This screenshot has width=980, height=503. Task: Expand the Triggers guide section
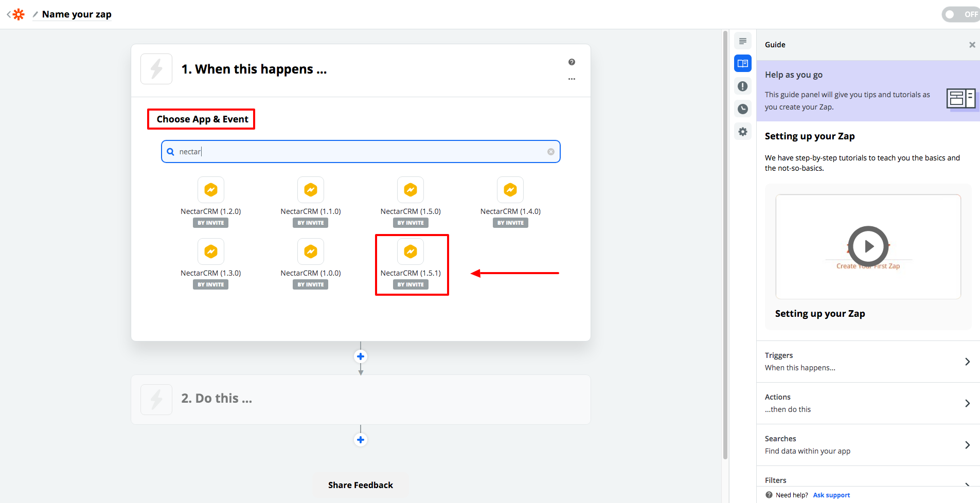point(868,362)
